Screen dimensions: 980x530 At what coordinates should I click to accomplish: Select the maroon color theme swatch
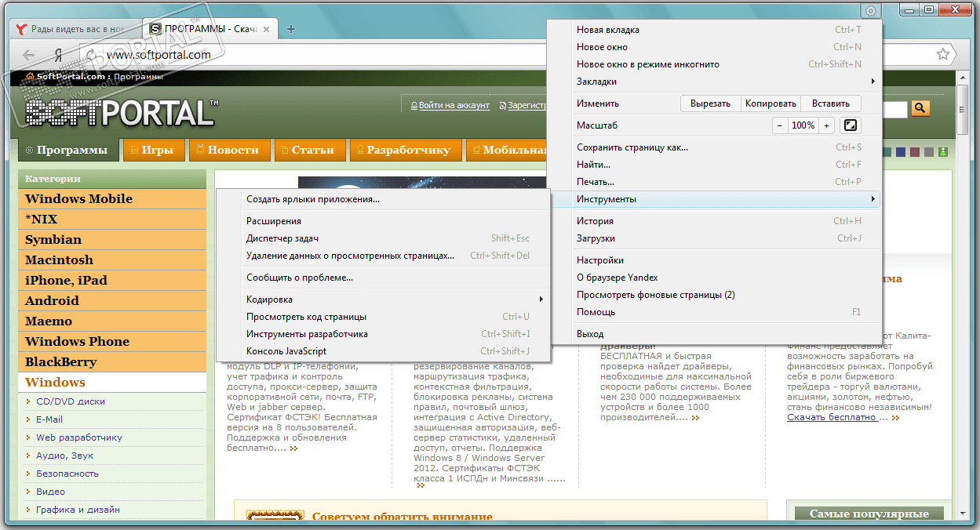click(x=916, y=152)
